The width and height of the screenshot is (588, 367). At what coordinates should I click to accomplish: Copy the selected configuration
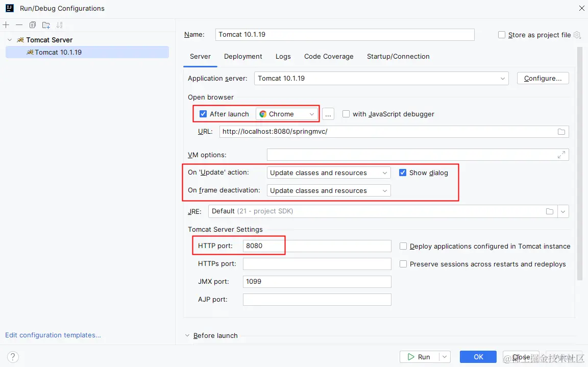click(x=33, y=25)
